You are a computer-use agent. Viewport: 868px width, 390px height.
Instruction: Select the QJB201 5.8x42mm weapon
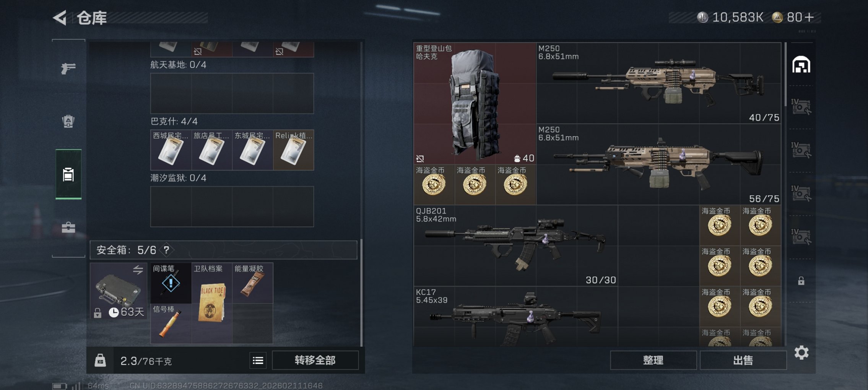pyautogui.click(x=516, y=245)
